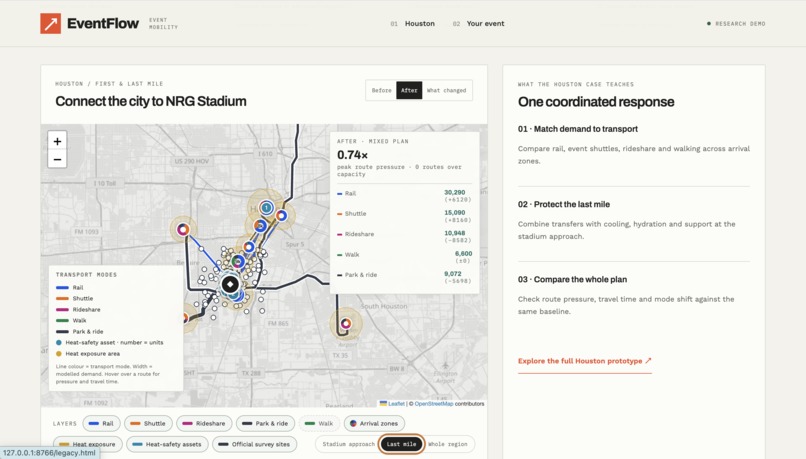This screenshot has height=459, width=806.
Task: Toggle the Shuttle layer chip
Action: pos(148,424)
